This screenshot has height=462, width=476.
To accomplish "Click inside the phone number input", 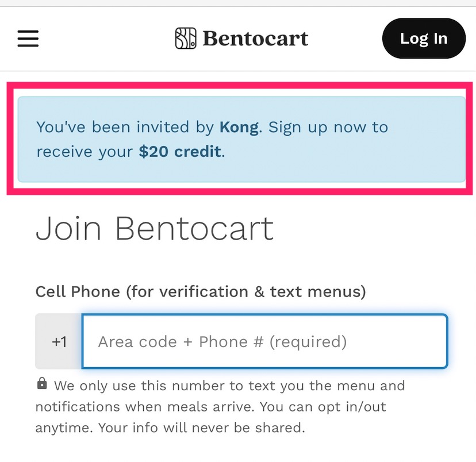I will [x=264, y=341].
